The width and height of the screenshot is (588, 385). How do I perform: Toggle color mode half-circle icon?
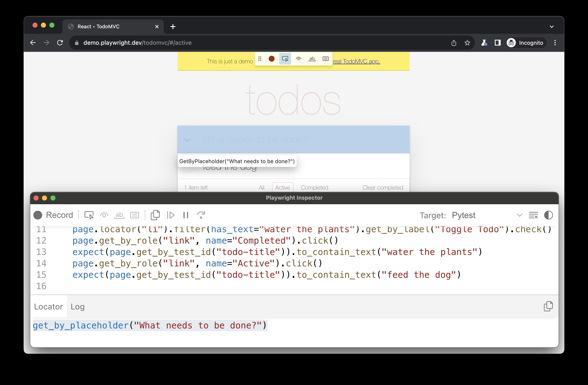point(548,215)
